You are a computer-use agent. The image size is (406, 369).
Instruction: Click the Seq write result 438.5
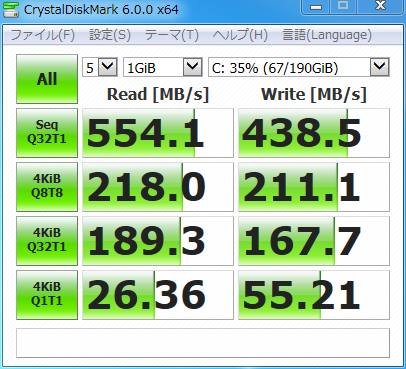(314, 133)
